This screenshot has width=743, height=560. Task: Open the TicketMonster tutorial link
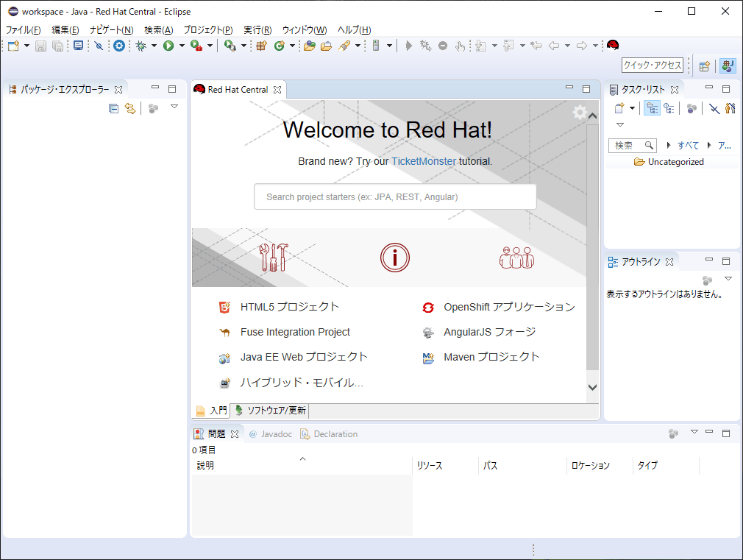(x=423, y=161)
